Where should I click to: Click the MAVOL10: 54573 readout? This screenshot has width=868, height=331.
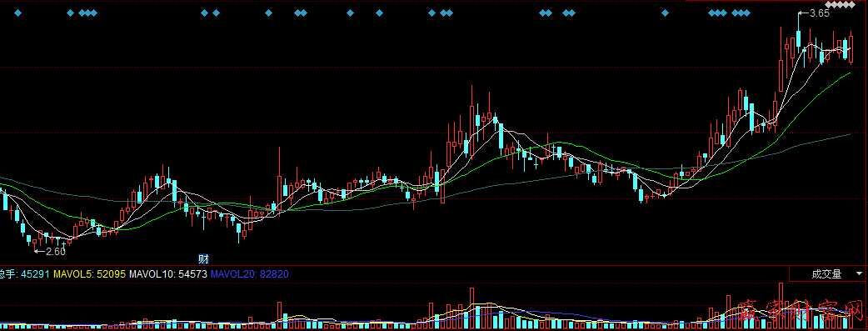[168, 274]
